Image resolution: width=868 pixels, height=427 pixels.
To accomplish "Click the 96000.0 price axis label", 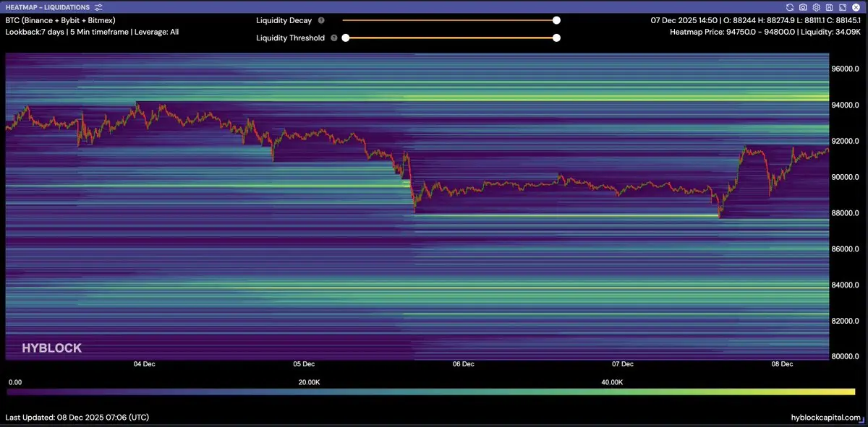I will pos(845,69).
